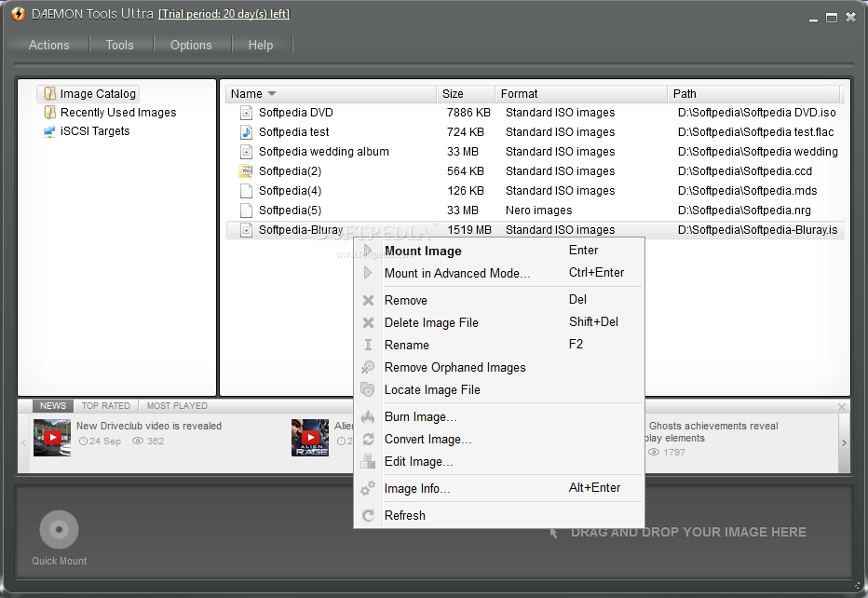Click the Refresh icon in context menu
Image resolution: width=868 pixels, height=598 pixels.
pos(369,515)
